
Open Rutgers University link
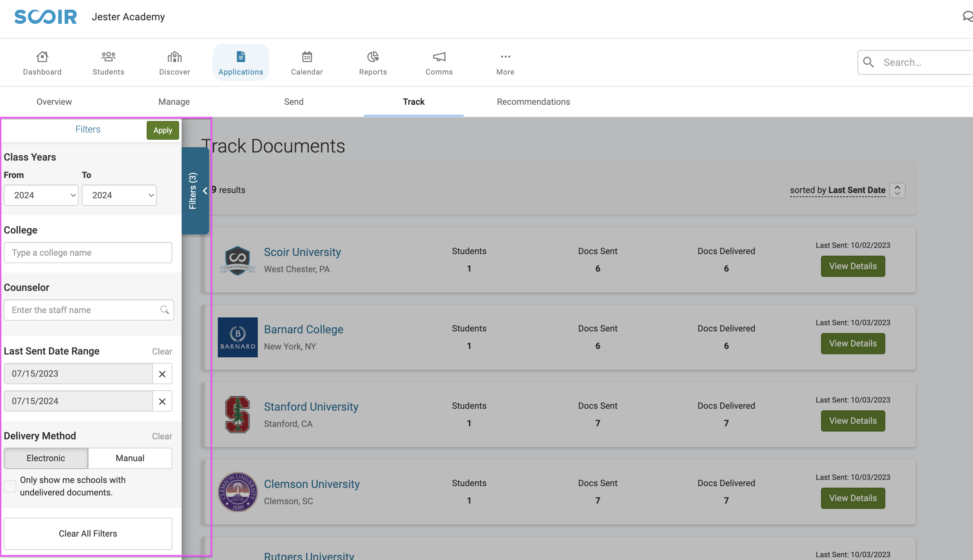pyautogui.click(x=309, y=556)
